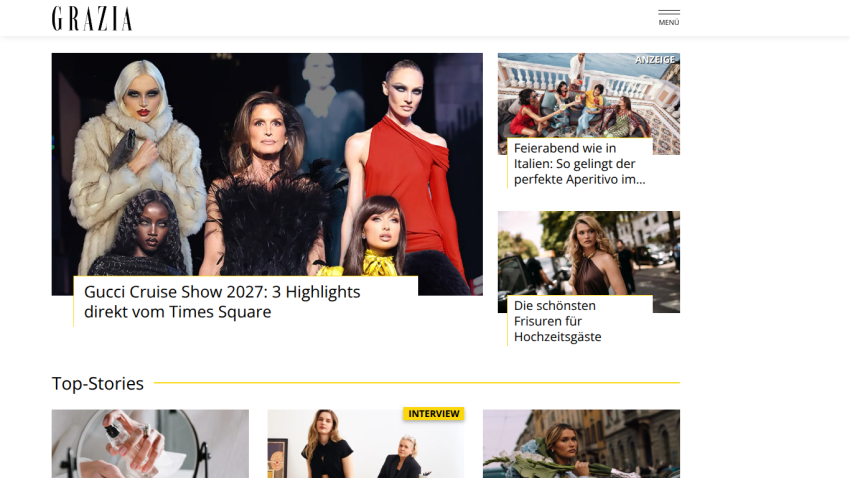Open Die schönsten Frisuren für Hochzeitsgäste
The image size is (850, 478).
(x=557, y=321)
